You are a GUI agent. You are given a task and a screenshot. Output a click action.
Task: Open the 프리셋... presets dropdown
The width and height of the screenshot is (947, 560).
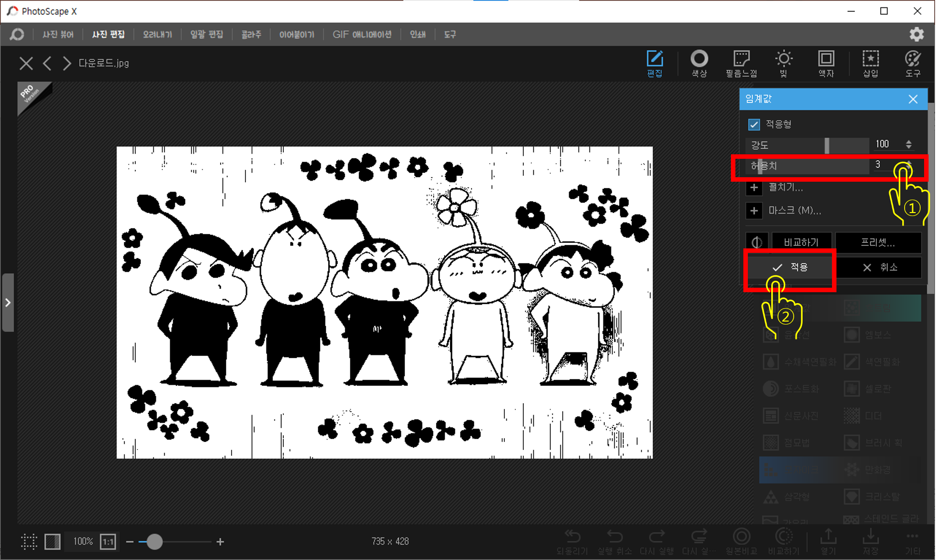click(x=878, y=242)
